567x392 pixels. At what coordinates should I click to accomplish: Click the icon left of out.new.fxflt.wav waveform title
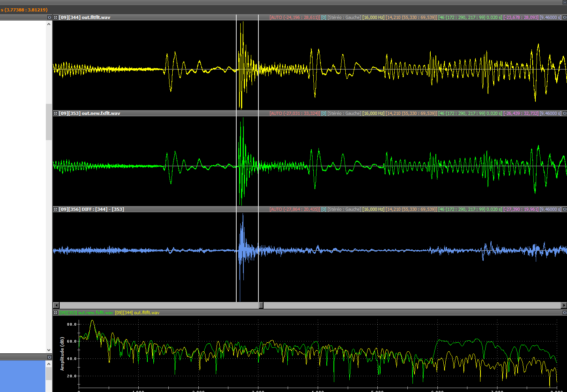[x=55, y=113]
